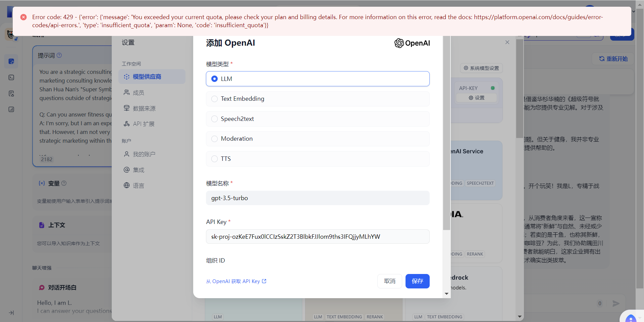644x322 pixels.
Task: Click the 语言 globe icon
Action: 126,185
